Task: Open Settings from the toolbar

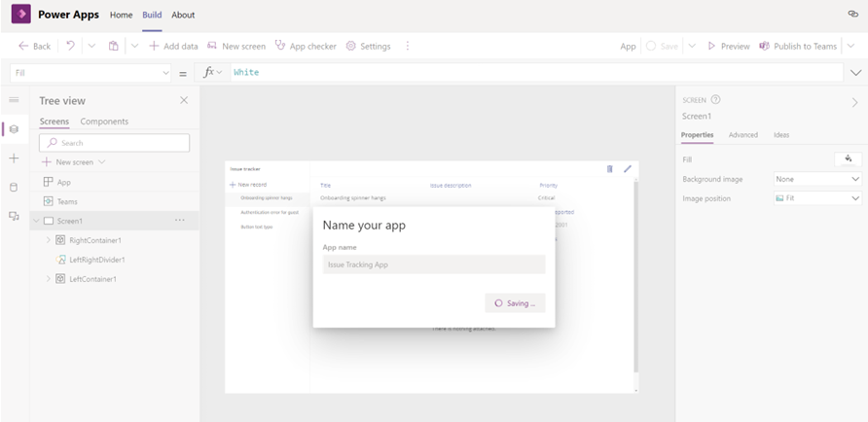Action: pos(368,47)
